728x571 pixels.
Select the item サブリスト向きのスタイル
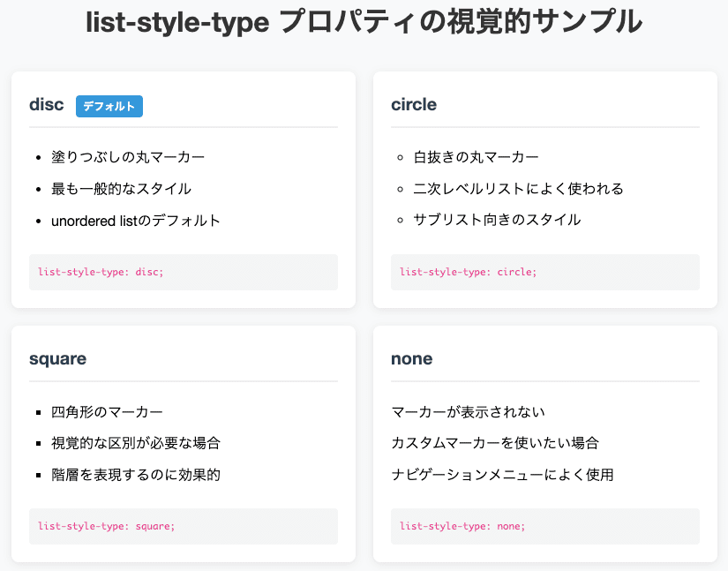[497, 220]
